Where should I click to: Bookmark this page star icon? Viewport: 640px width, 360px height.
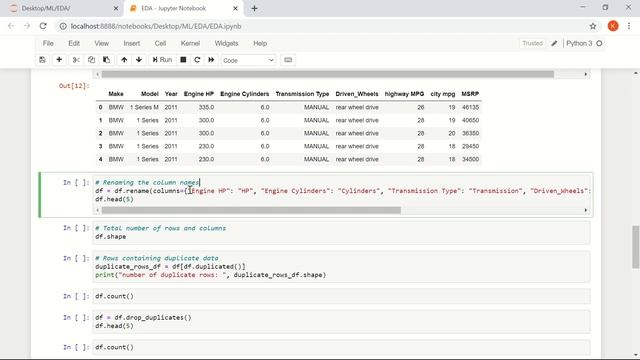pos(593,26)
